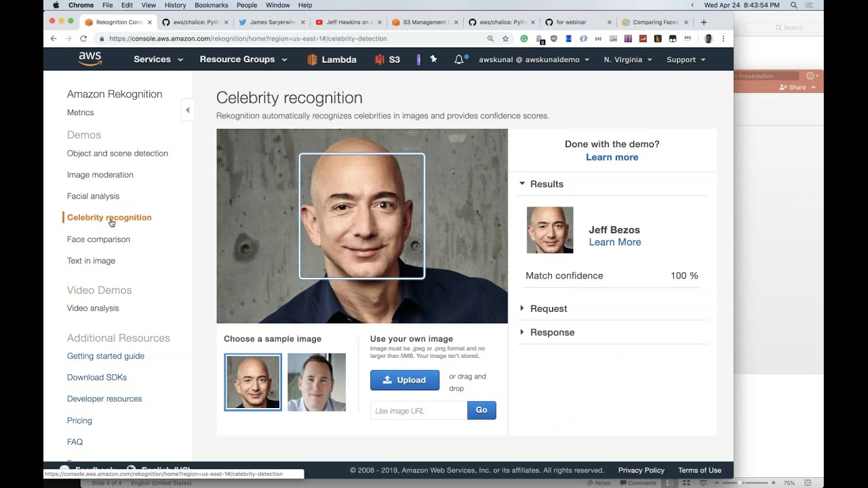The width and height of the screenshot is (868, 488).
Task: Open the awskunal account dropdown
Action: 534,60
